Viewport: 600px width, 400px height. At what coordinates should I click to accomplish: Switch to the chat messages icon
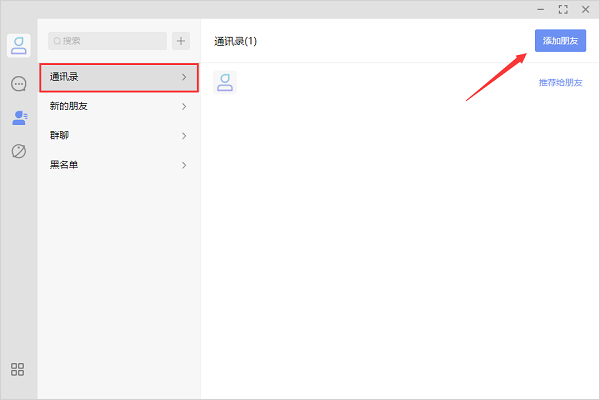[19, 84]
